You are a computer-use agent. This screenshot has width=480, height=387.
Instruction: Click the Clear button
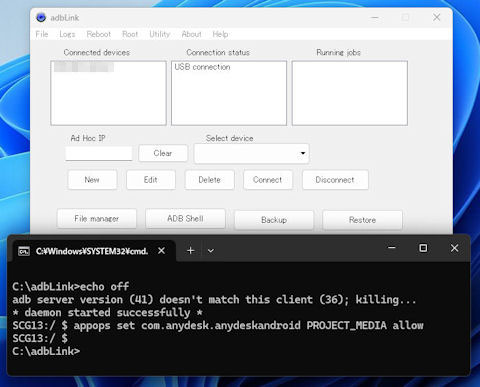pyautogui.click(x=163, y=153)
